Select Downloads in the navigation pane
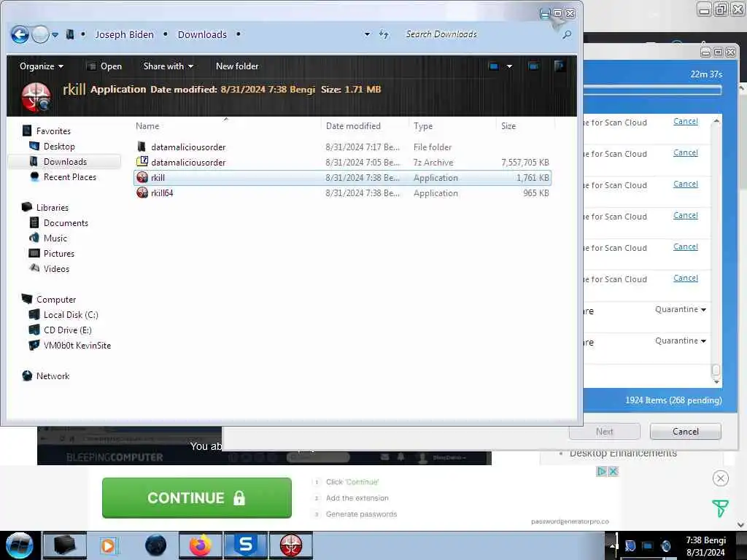747x560 pixels. coord(65,161)
